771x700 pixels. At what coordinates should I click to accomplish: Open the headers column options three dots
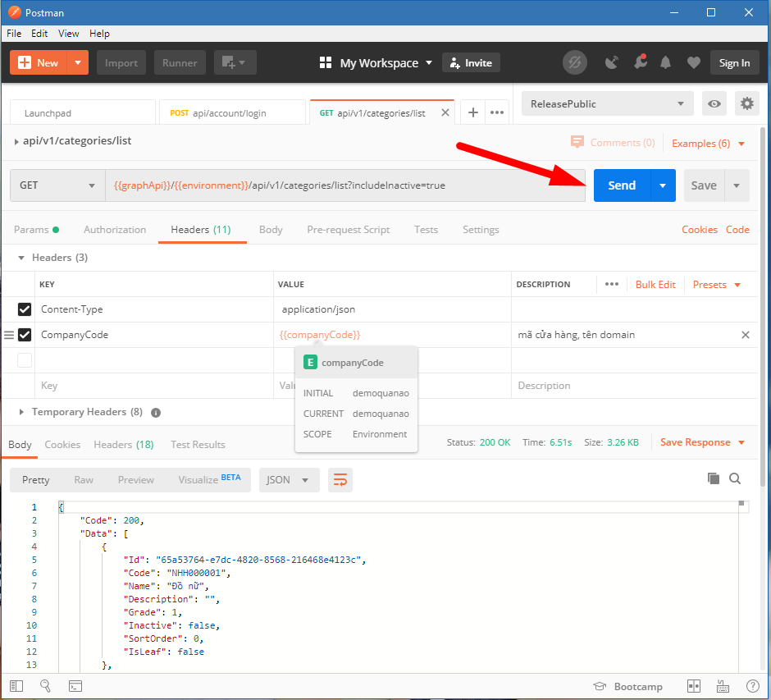612,284
